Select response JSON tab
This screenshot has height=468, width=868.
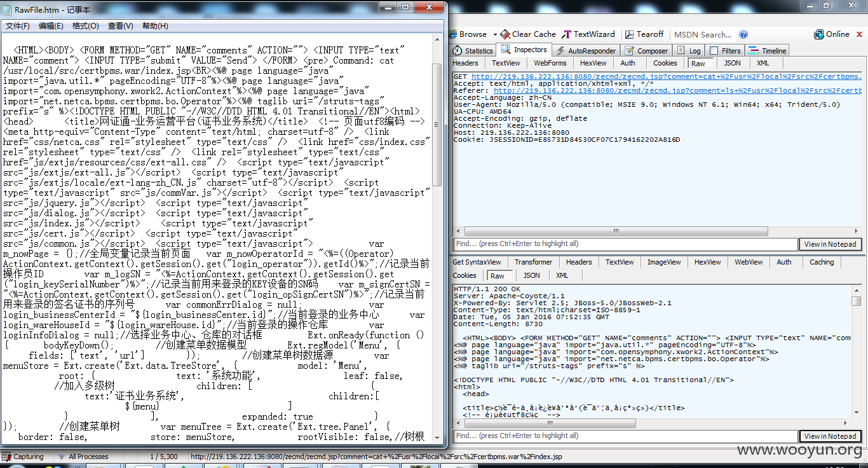tap(531, 275)
